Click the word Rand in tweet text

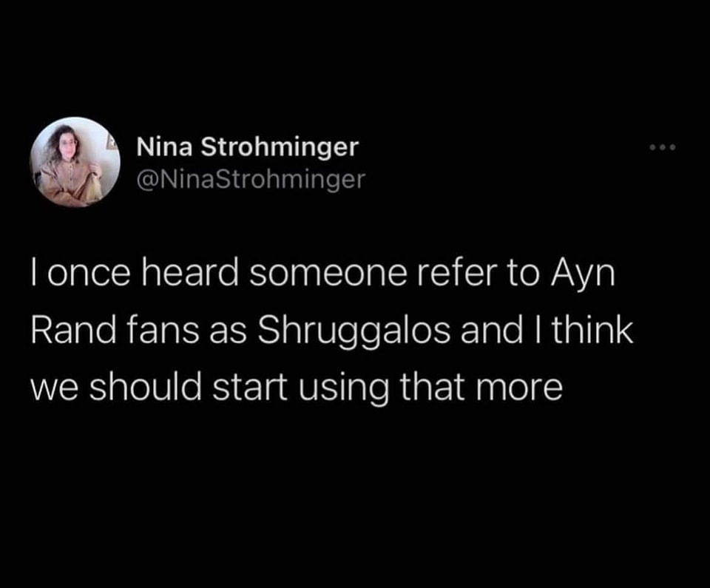73,329
